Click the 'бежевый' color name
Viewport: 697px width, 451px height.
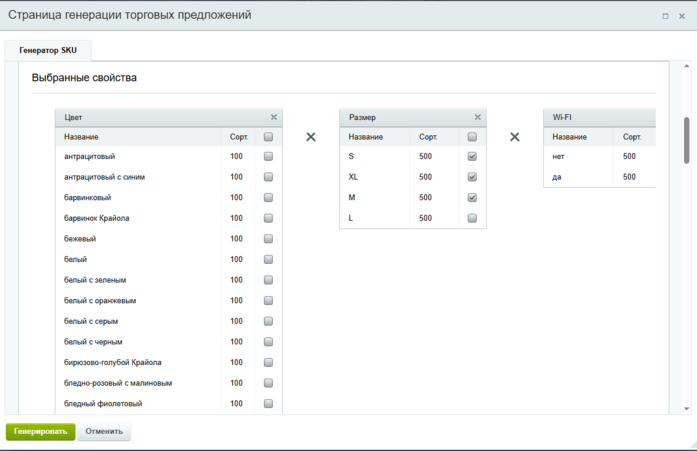click(80, 239)
